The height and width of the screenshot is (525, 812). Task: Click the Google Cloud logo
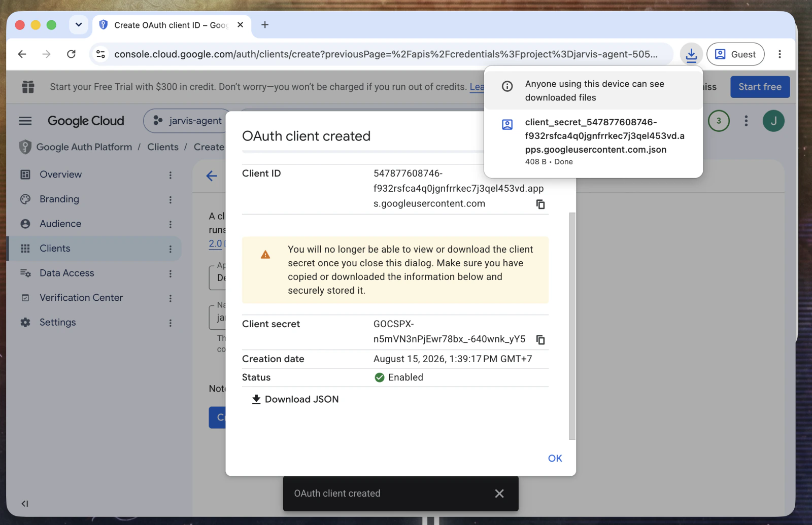click(86, 121)
